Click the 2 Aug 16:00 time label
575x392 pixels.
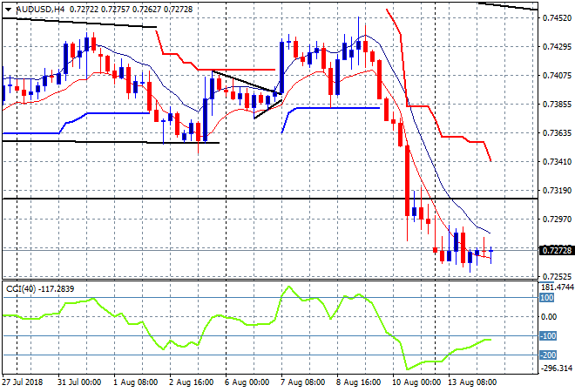click(x=192, y=382)
